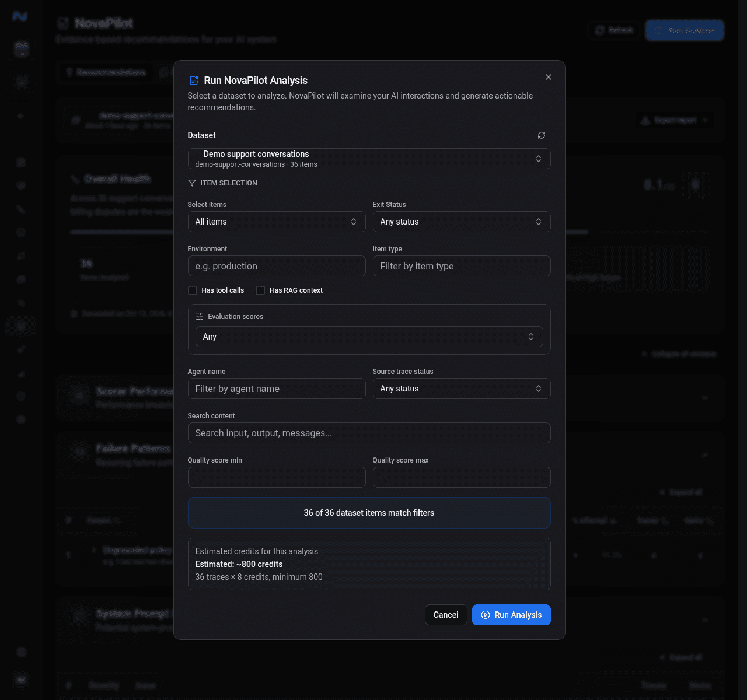
Task: Focus the Environment input field
Action: click(x=277, y=266)
